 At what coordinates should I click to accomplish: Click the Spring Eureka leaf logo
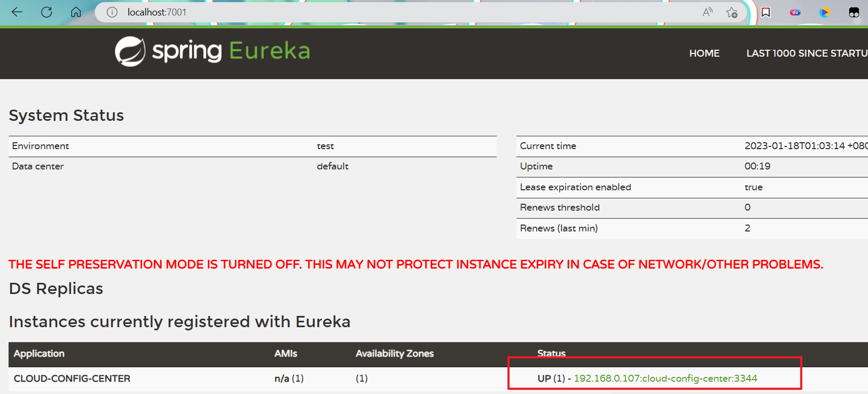[x=130, y=51]
